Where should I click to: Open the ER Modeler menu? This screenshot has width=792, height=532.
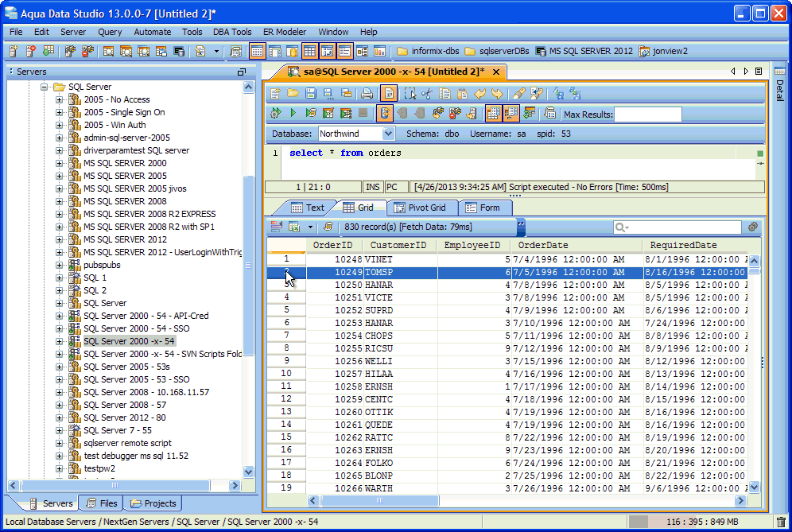tap(285, 32)
